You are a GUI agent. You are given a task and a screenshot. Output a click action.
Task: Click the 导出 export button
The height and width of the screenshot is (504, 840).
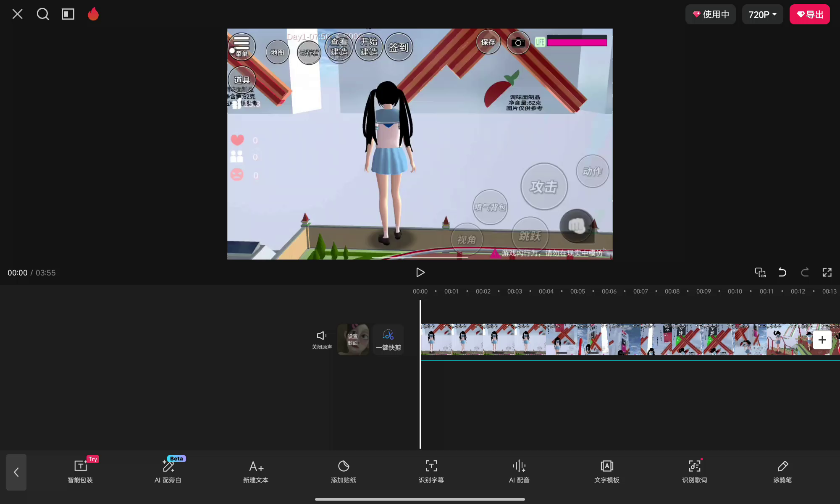tap(809, 14)
